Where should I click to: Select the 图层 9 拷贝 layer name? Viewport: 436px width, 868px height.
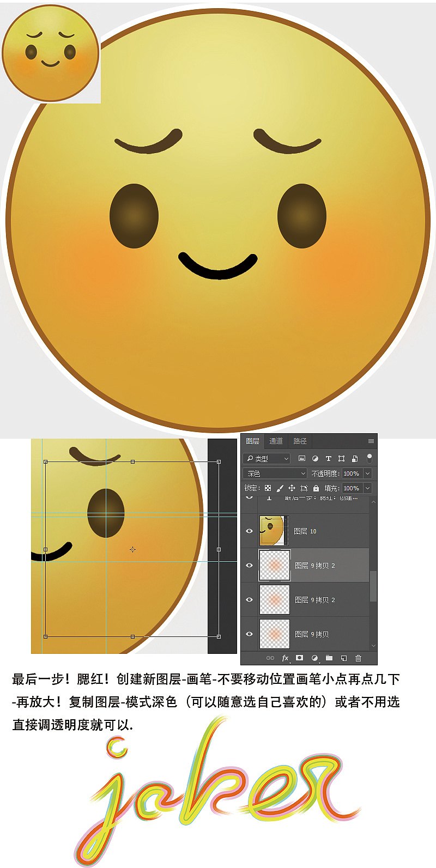coord(312,634)
